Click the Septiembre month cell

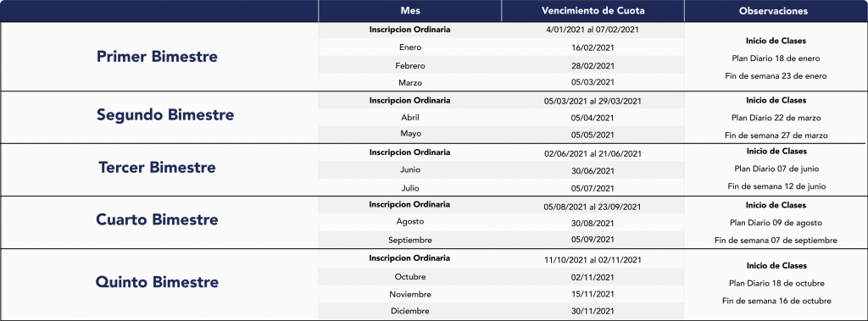tap(410, 240)
